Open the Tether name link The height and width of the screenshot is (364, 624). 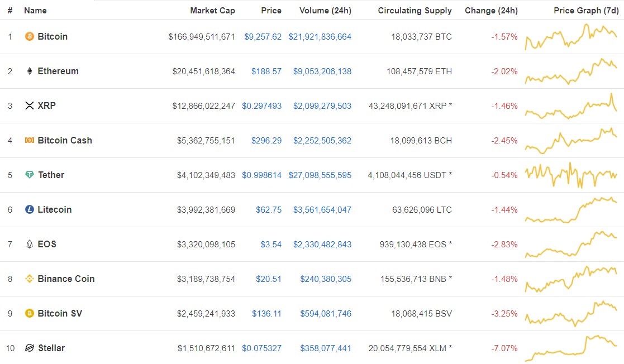tap(51, 175)
